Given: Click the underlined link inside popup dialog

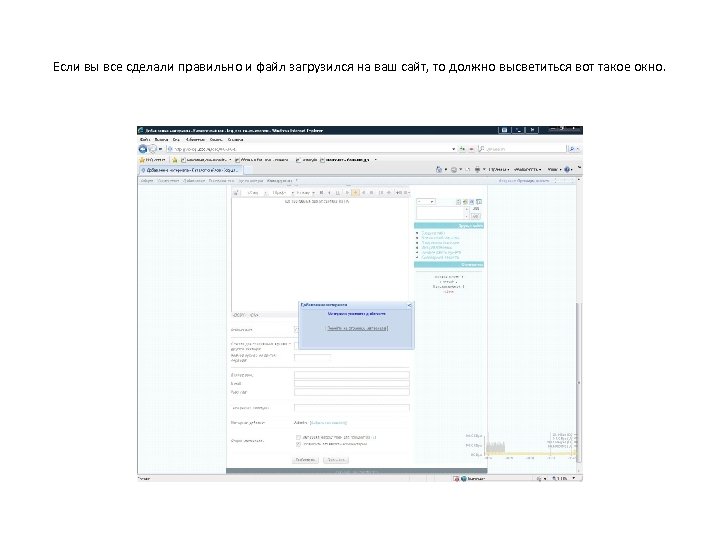Looking at the screenshot, I should tap(357, 328).
